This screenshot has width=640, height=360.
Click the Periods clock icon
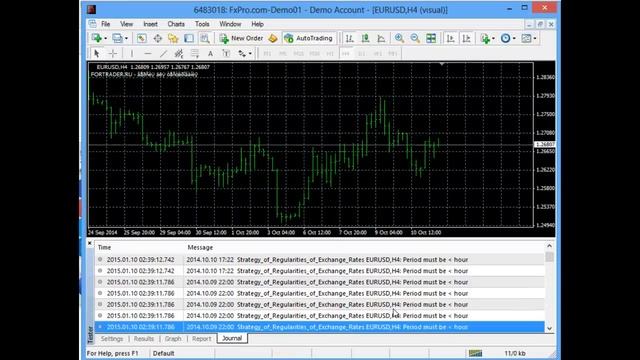505,38
